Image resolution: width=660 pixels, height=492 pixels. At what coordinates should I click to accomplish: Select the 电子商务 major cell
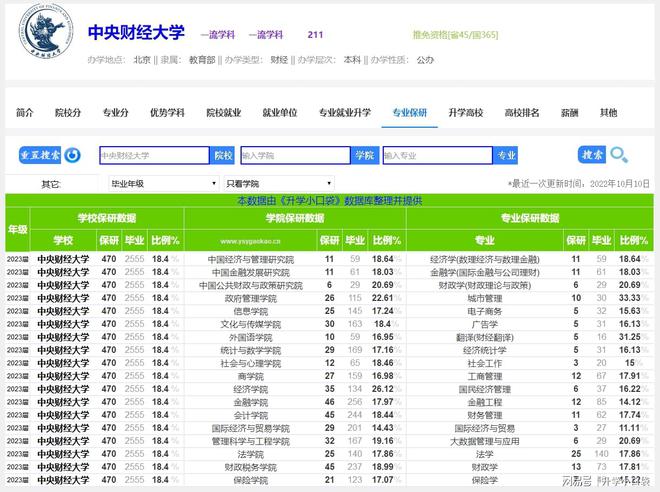pos(484,311)
